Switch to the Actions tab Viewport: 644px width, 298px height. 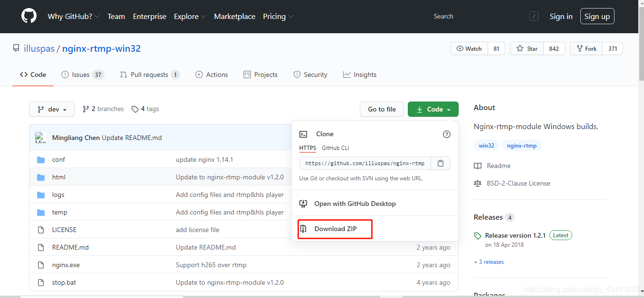pyautogui.click(x=211, y=74)
